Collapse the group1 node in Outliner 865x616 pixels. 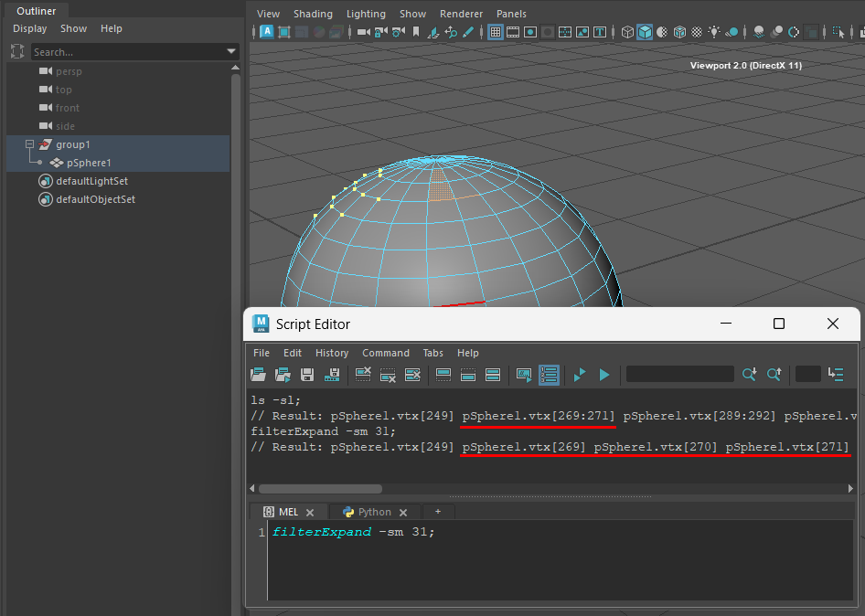tap(30, 144)
